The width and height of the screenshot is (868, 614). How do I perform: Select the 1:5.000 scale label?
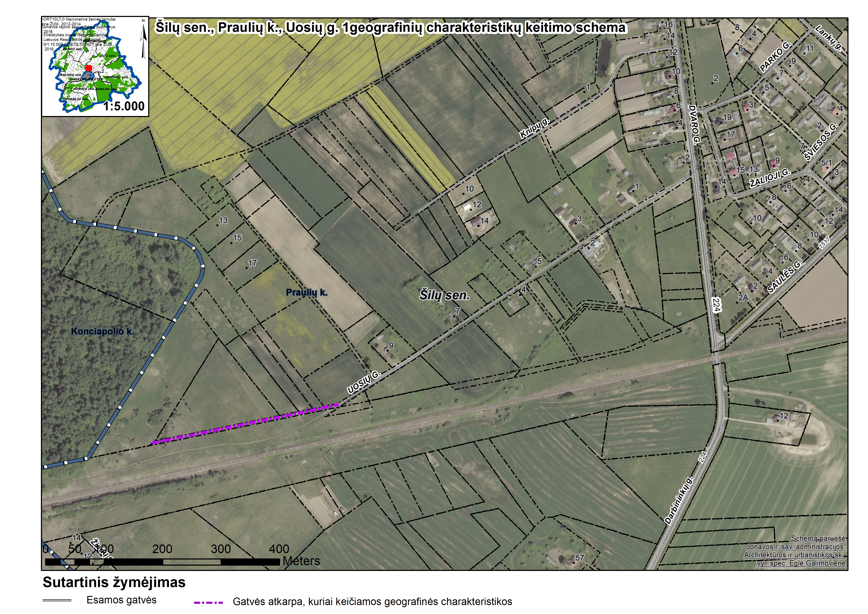tap(124, 106)
